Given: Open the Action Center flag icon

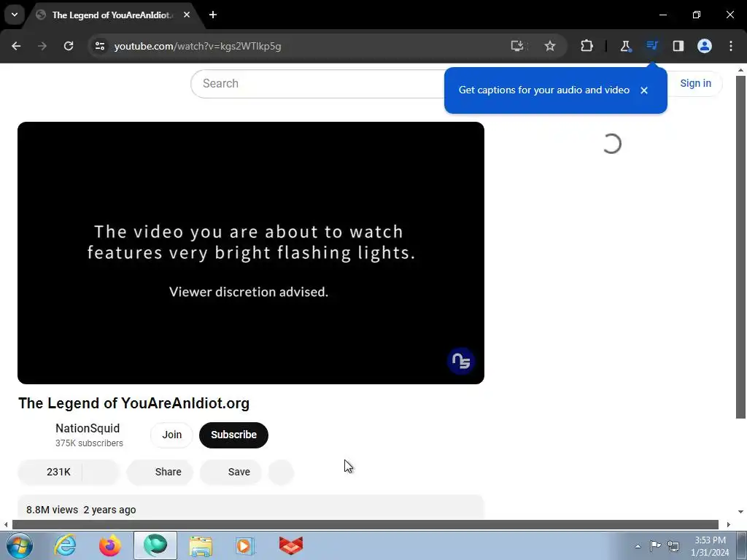Looking at the screenshot, I should click(656, 545).
